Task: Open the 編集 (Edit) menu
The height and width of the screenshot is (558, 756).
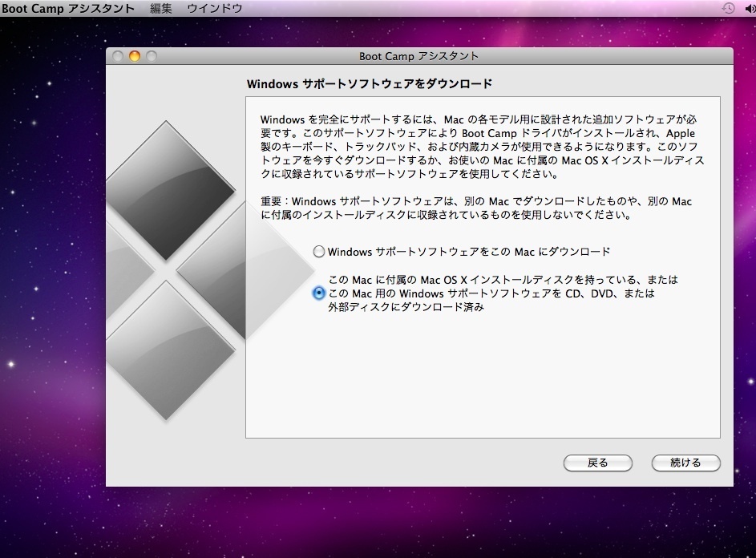Action: (161, 9)
